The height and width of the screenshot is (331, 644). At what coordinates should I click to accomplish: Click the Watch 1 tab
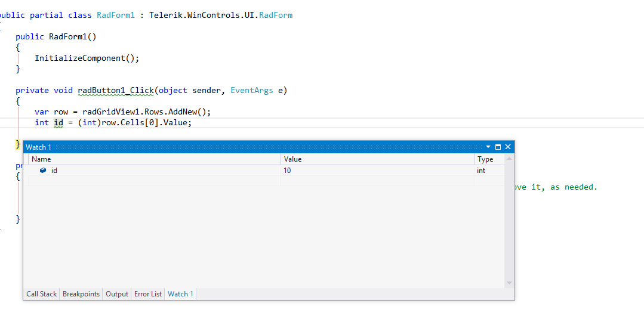180,294
